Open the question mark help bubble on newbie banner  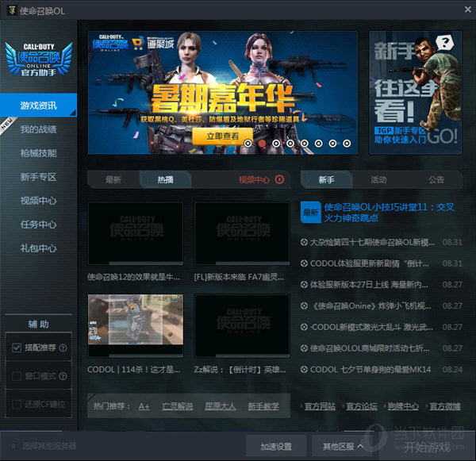(445, 43)
